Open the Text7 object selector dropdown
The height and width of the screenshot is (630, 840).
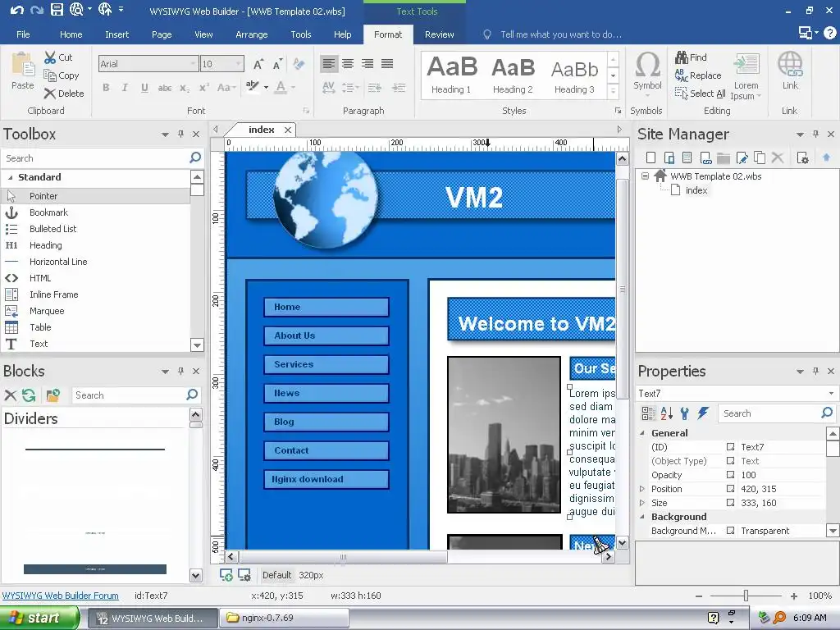pos(831,393)
